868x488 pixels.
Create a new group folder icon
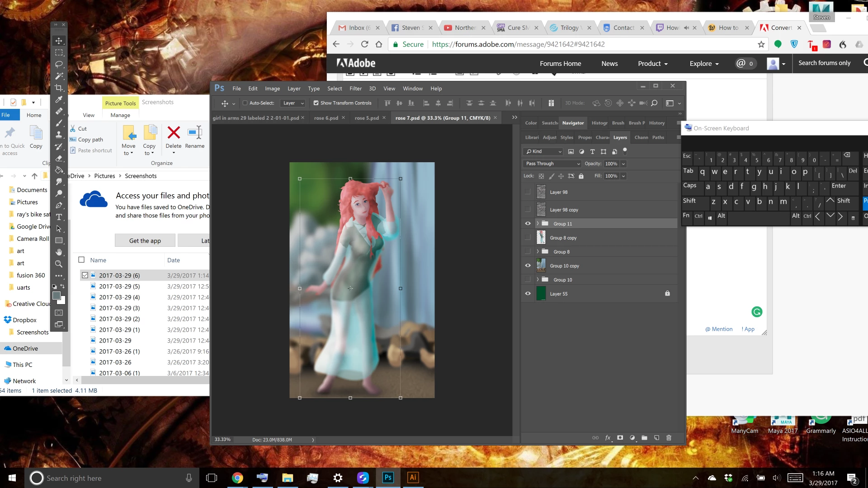[x=644, y=437]
